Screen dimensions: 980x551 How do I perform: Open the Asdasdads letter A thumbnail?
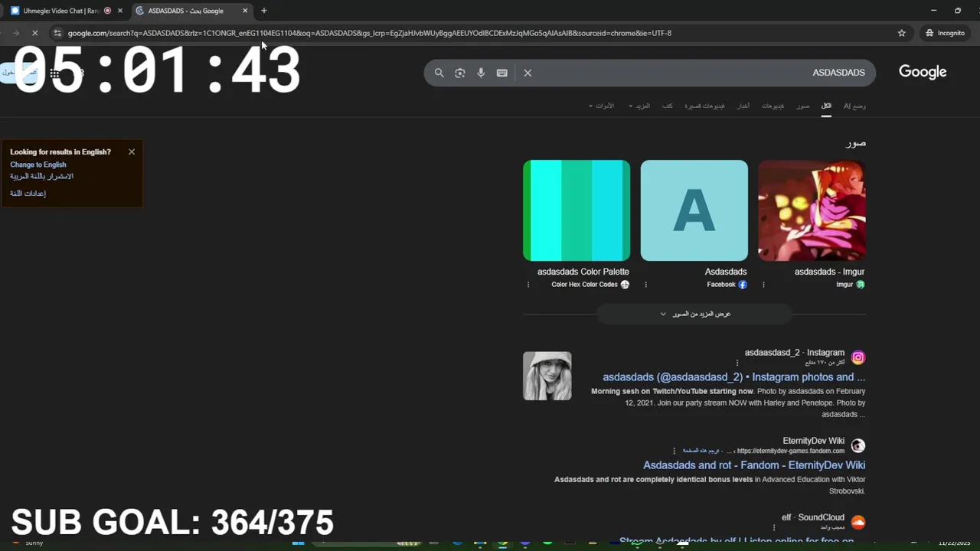click(694, 210)
